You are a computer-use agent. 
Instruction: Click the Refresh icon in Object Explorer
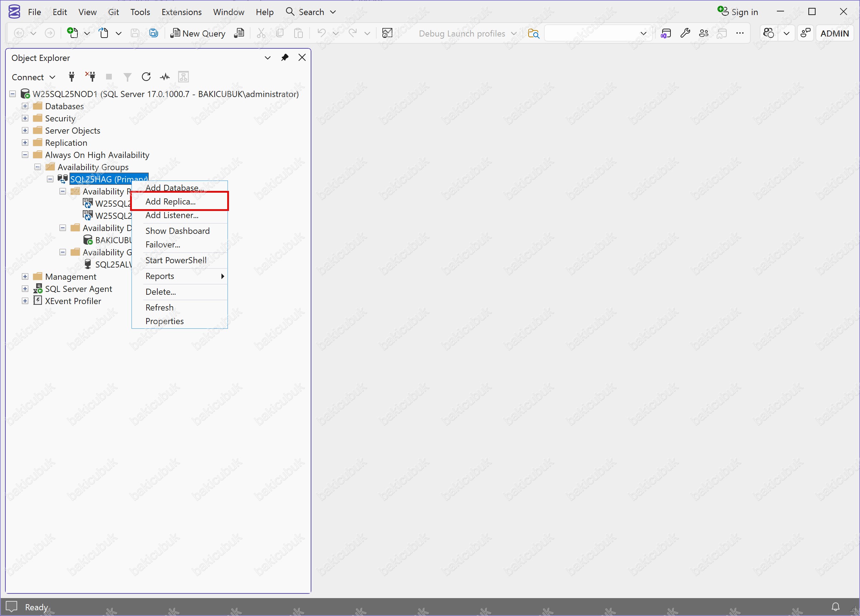[x=146, y=77]
